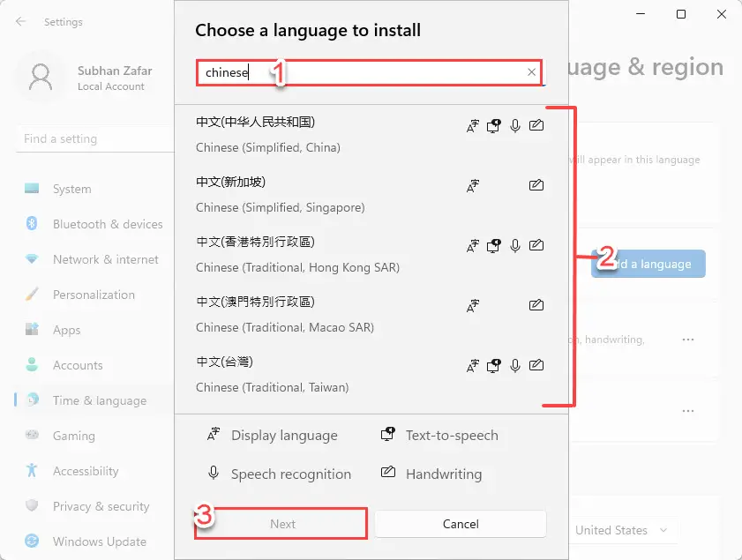
Task: Click the back arrow in Settings
Action: [19, 22]
